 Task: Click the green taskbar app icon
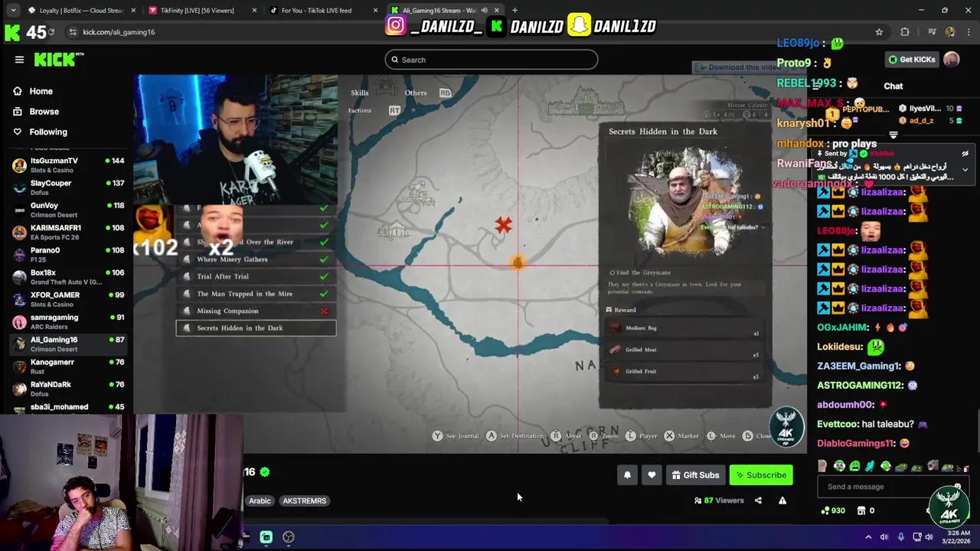tap(266, 537)
